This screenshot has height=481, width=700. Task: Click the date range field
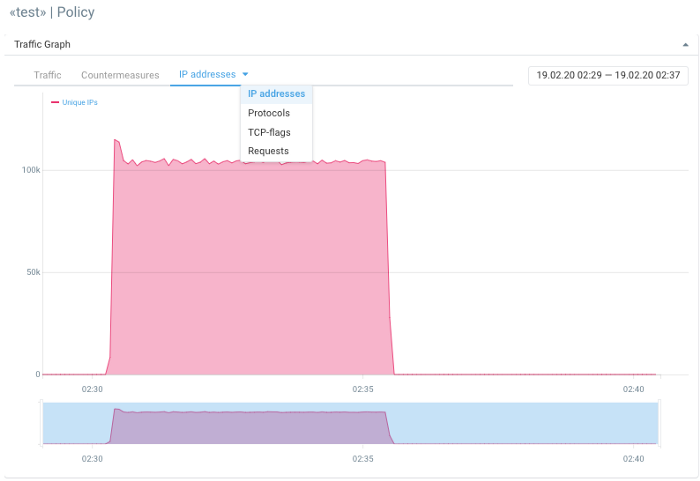[x=608, y=75]
